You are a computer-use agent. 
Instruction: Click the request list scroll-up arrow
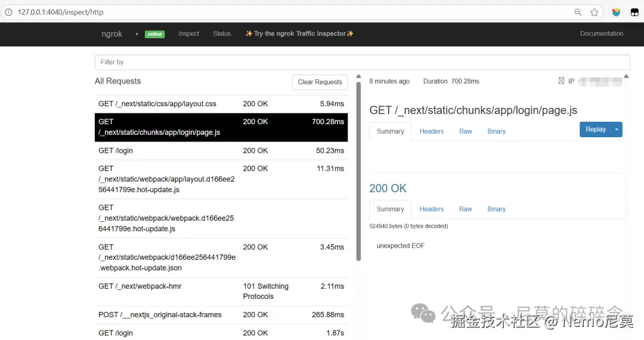point(358,76)
